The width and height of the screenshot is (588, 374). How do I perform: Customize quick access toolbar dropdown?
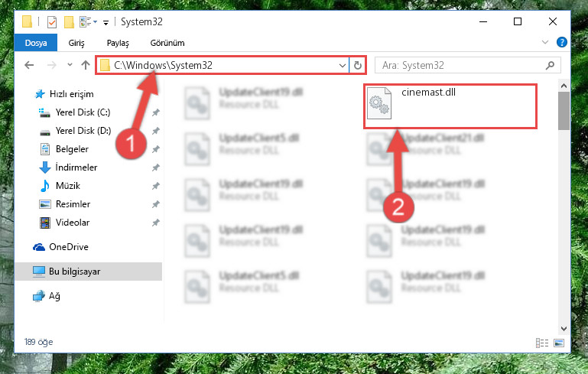[x=106, y=23]
